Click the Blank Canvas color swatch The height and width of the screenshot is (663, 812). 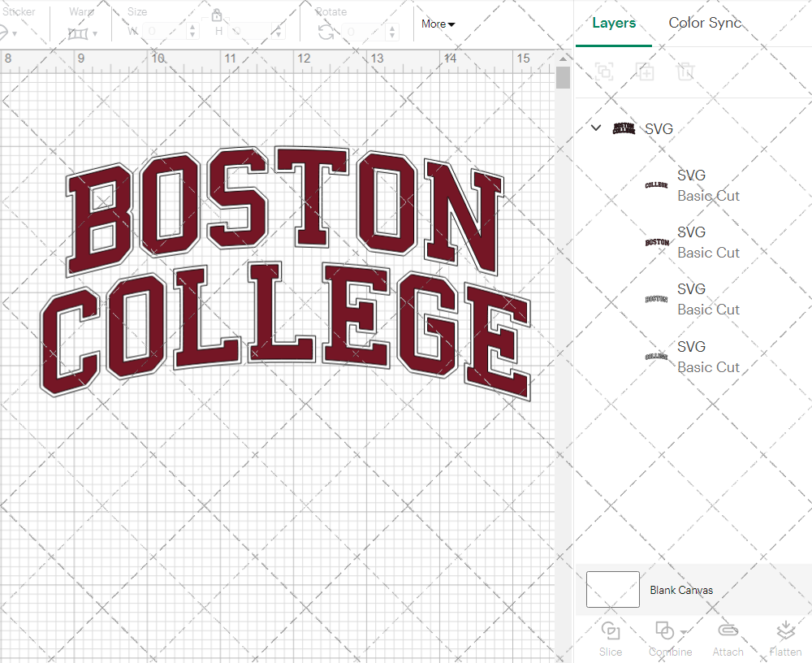[612, 589]
